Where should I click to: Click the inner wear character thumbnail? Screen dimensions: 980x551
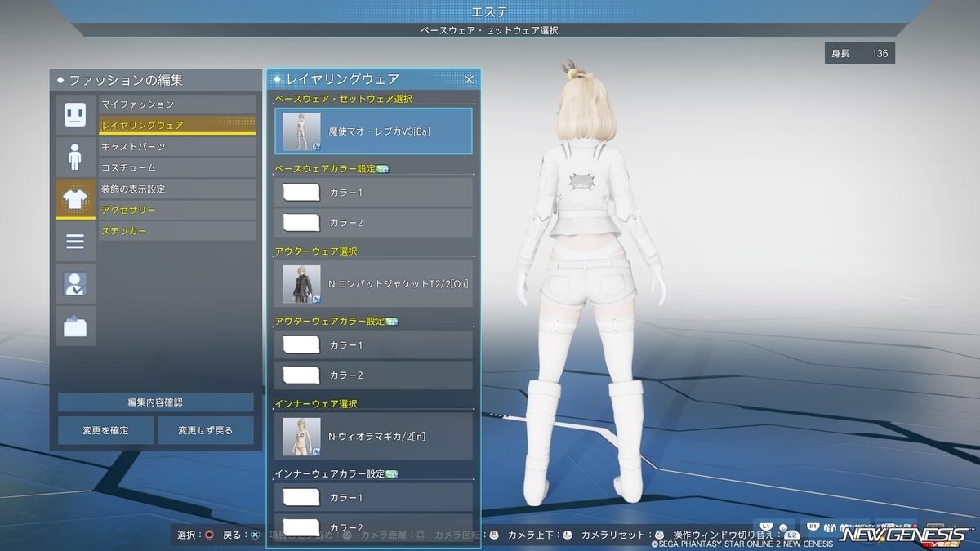pos(301,437)
